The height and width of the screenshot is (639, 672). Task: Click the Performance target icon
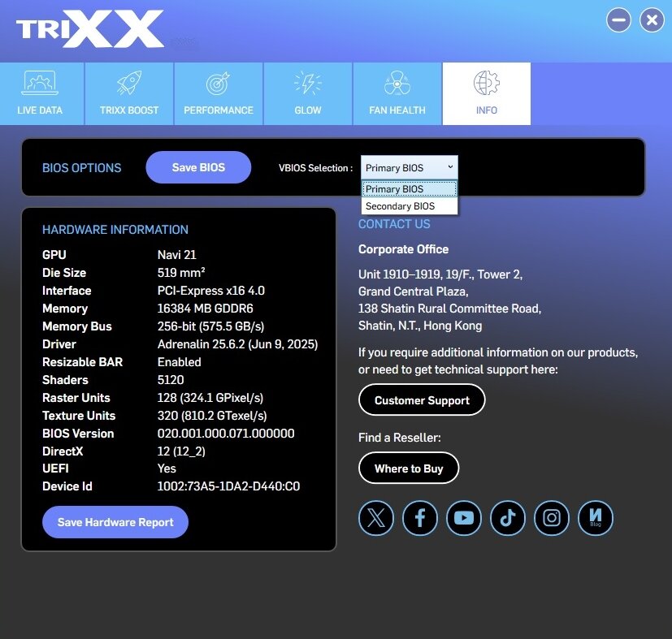click(218, 84)
